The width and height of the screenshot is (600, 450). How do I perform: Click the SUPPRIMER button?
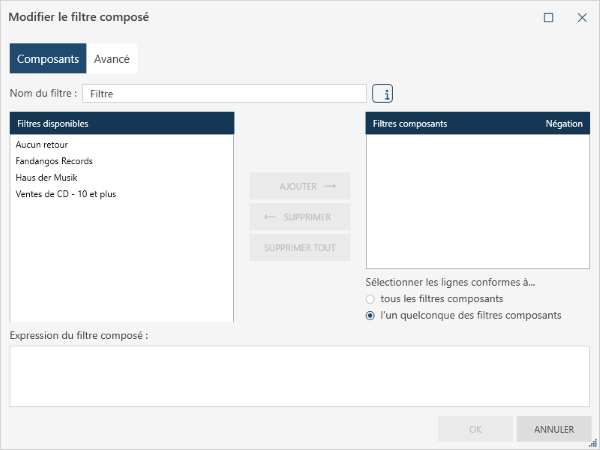(300, 217)
